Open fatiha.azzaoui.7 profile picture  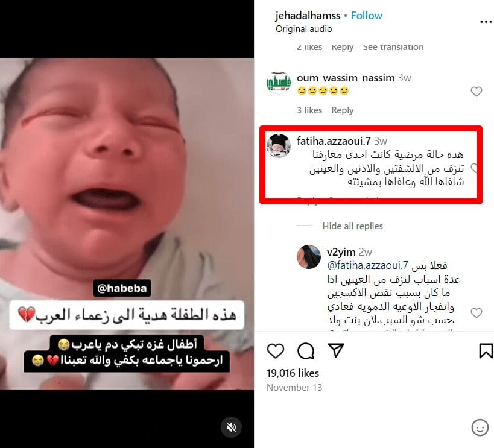pos(279,145)
